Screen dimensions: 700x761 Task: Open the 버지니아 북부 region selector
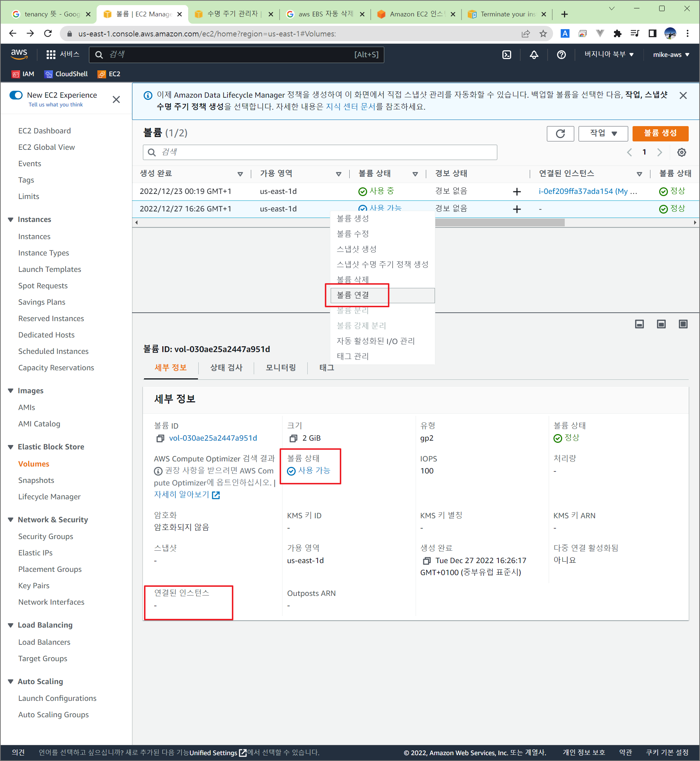pyautogui.click(x=609, y=55)
